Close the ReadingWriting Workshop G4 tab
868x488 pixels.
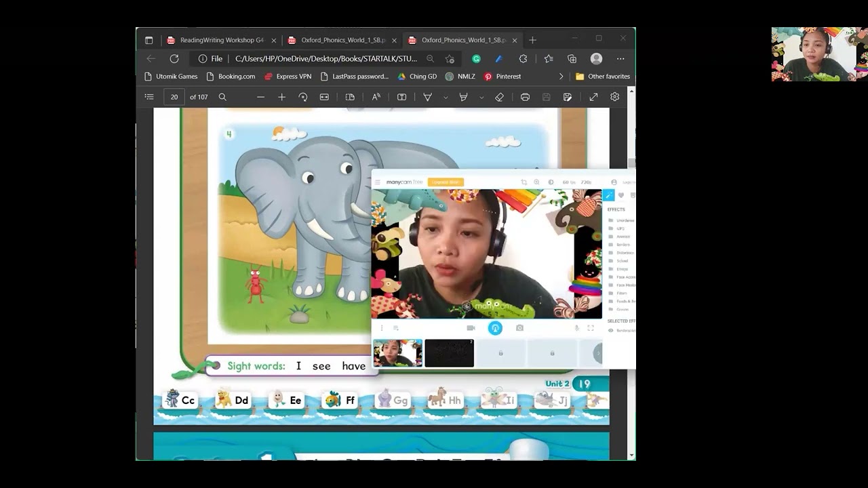[274, 40]
